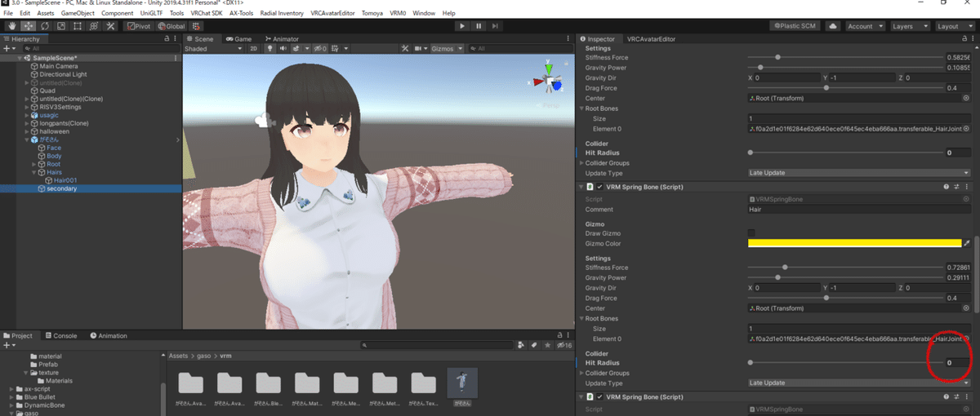980x416 pixels.
Task: Open custom editor tools icon
Action: tap(110, 26)
